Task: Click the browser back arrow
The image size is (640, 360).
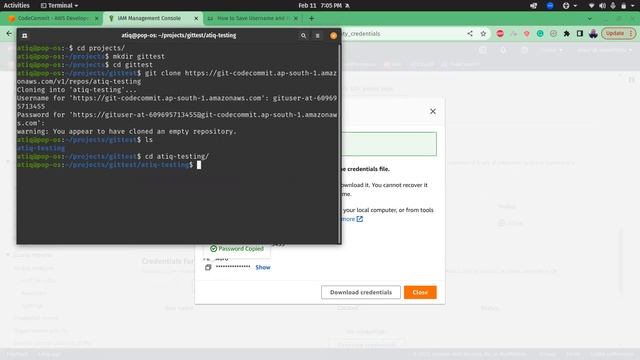Action: [x=9, y=33]
